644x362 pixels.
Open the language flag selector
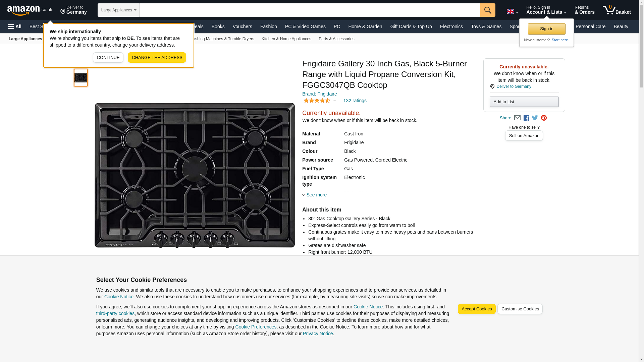[512, 11]
